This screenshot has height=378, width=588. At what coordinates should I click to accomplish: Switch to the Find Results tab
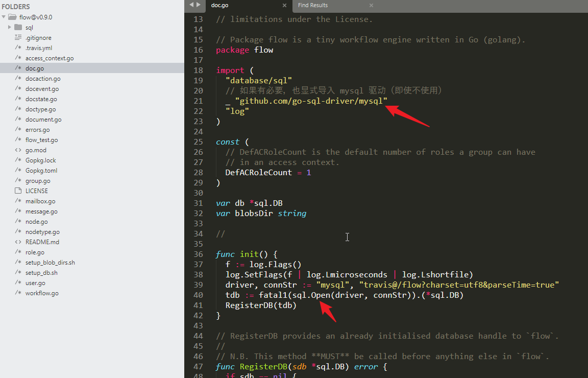(x=313, y=6)
